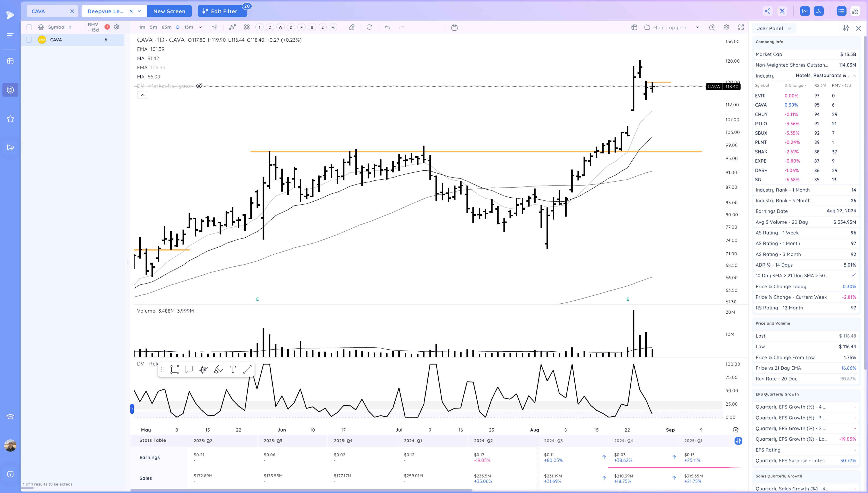Tick the CAVA row checkbox
Image resolution: width=868 pixels, height=493 pixels.
tap(29, 40)
